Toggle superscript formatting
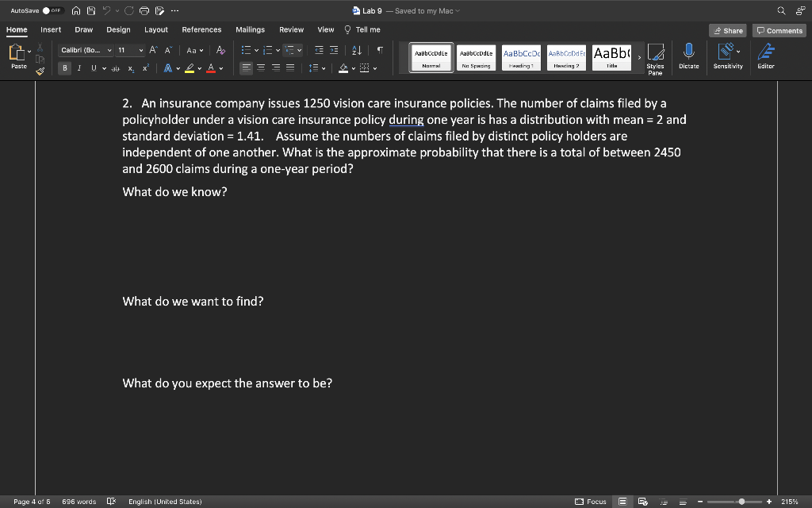812x508 pixels. 146,68
